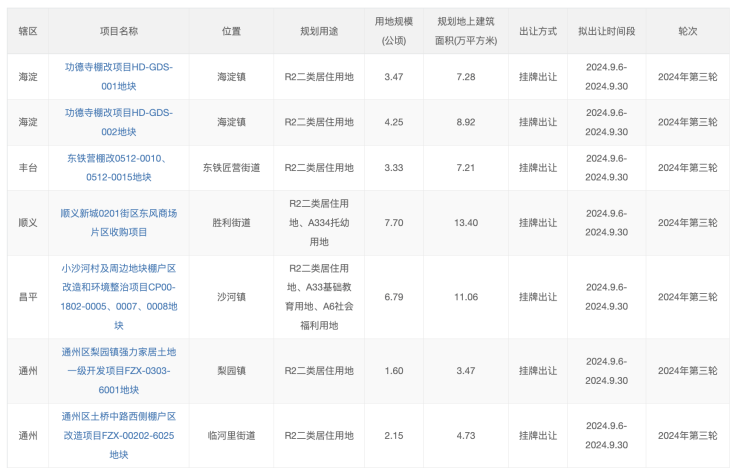
Task: Click the 规划用途 column header
Action: coord(319,32)
